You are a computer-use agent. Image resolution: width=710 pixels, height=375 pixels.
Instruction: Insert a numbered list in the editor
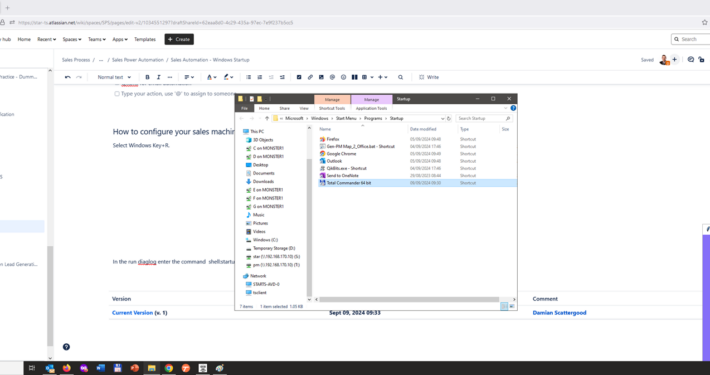click(x=260, y=77)
